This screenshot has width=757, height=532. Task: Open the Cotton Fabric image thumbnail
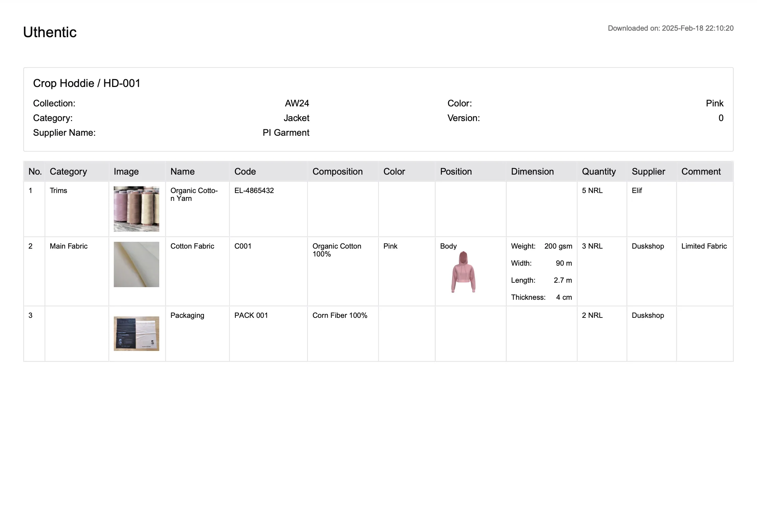click(136, 264)
